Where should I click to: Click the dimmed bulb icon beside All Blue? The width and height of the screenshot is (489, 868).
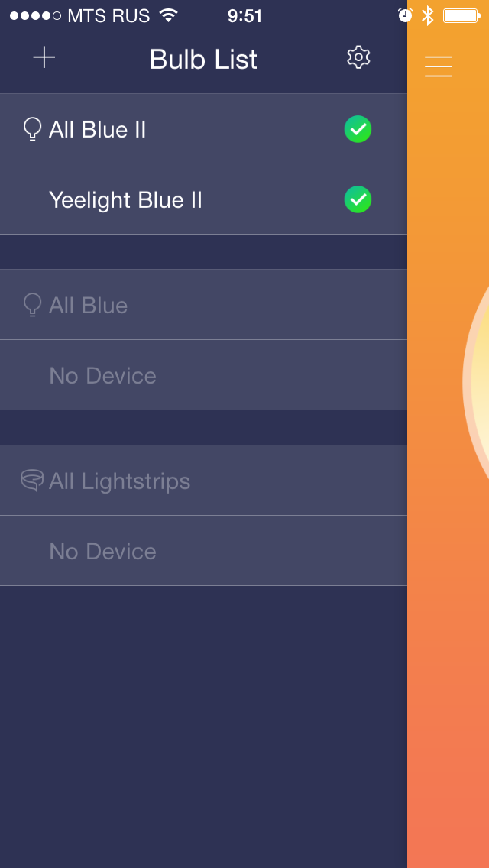[x=32, y=306]
